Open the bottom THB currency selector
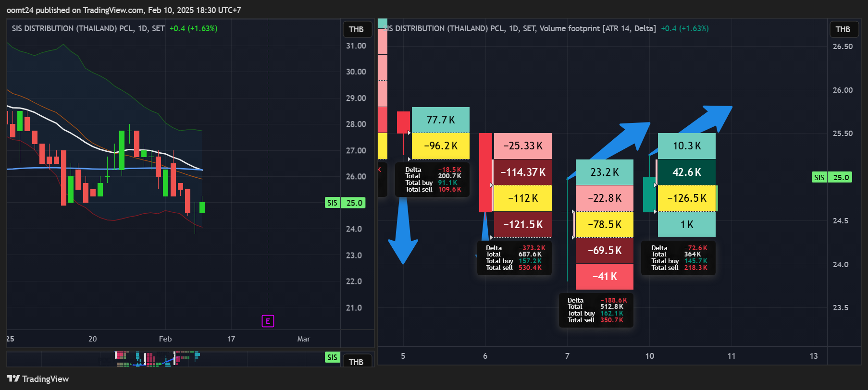Viewport: 868px width, 390px height. pyautogui.click(x=356, y=362)
